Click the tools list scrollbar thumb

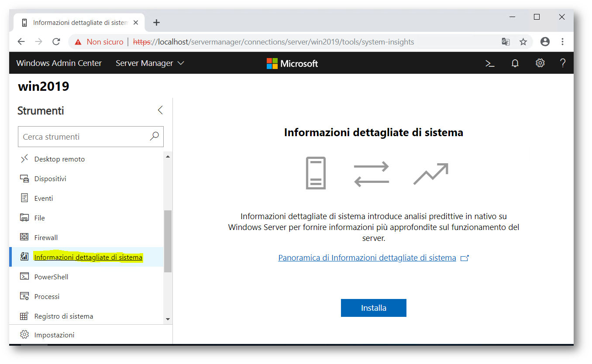tap(168, 241)
